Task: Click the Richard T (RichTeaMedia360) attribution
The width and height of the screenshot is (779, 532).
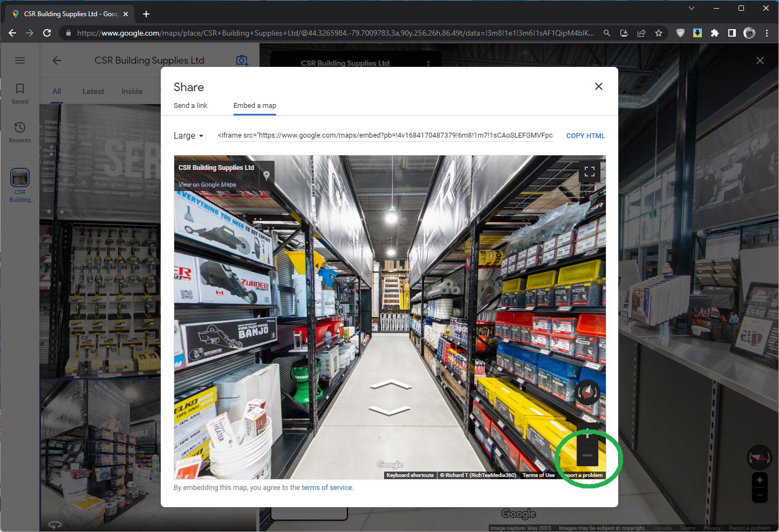Action: tap(478, 475)
